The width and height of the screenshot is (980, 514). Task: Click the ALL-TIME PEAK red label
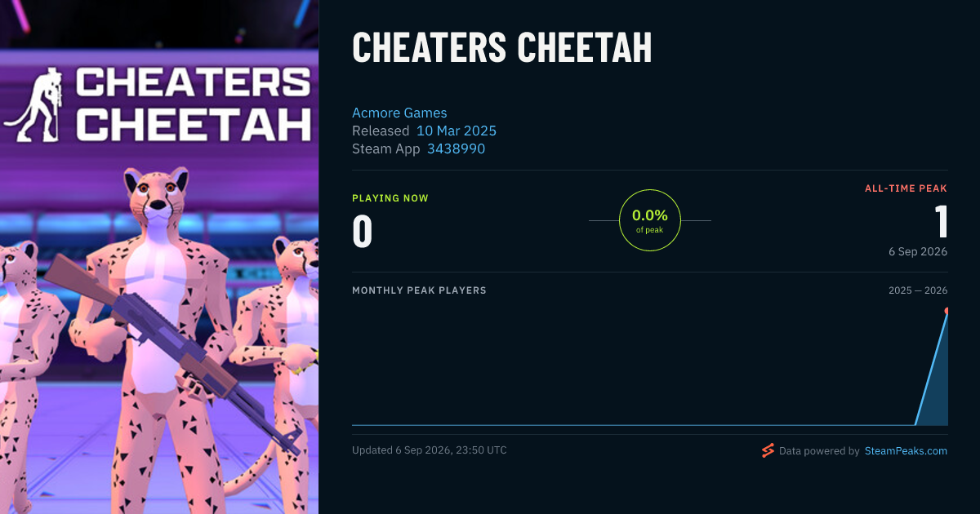click(x=906, y=188)
